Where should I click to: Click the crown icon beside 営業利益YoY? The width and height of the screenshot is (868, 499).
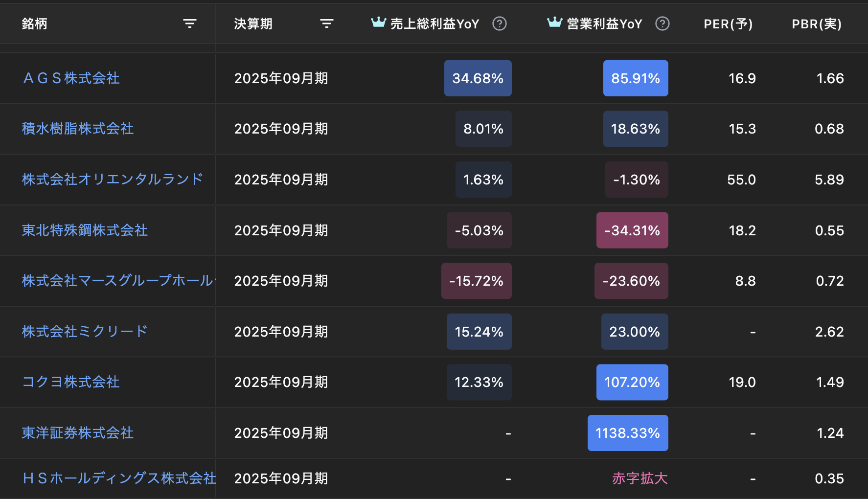pos(553,22)
